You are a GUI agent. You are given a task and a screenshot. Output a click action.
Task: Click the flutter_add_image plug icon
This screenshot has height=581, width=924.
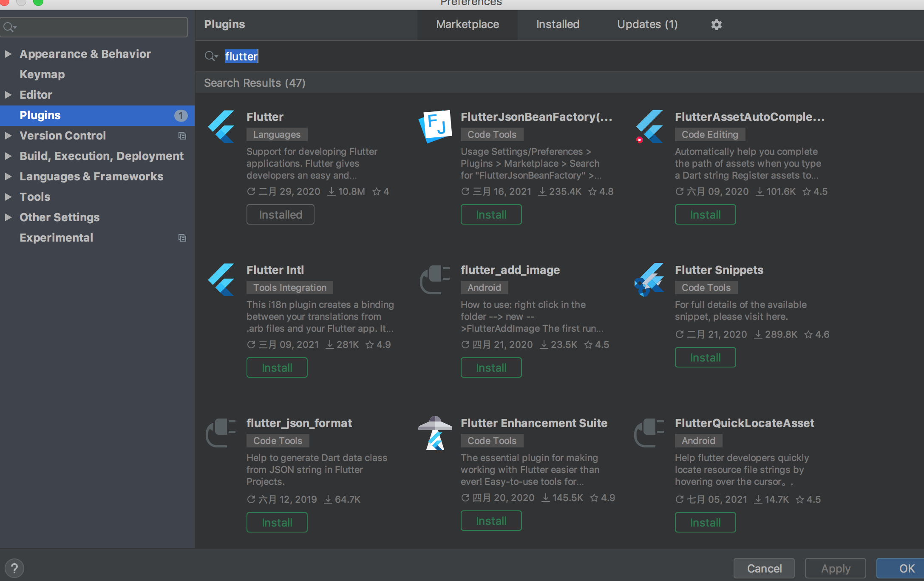pos(435,279)
